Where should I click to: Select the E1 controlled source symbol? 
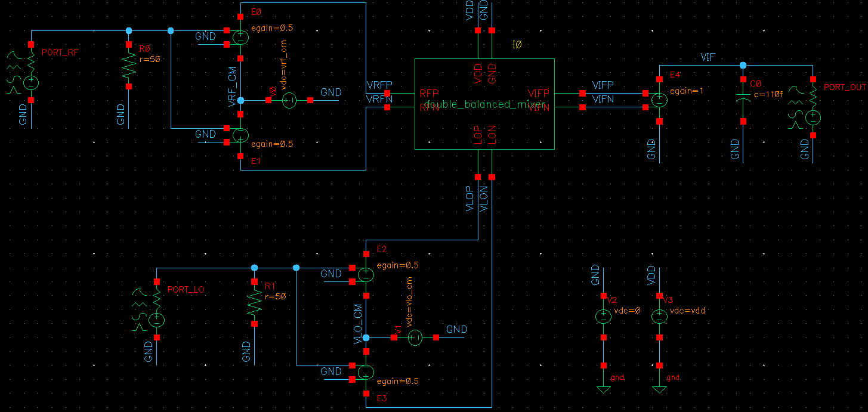(240, 135)
